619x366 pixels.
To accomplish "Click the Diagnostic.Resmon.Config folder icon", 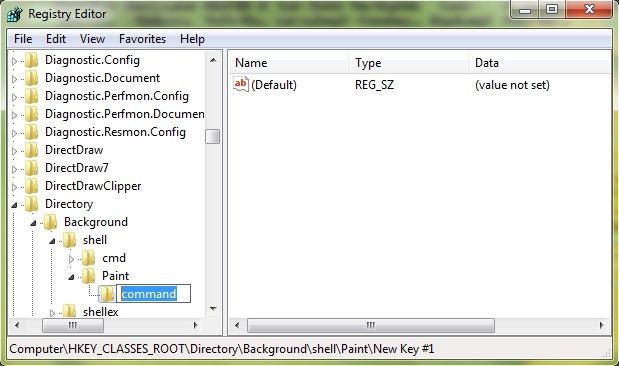I will 32,132.
